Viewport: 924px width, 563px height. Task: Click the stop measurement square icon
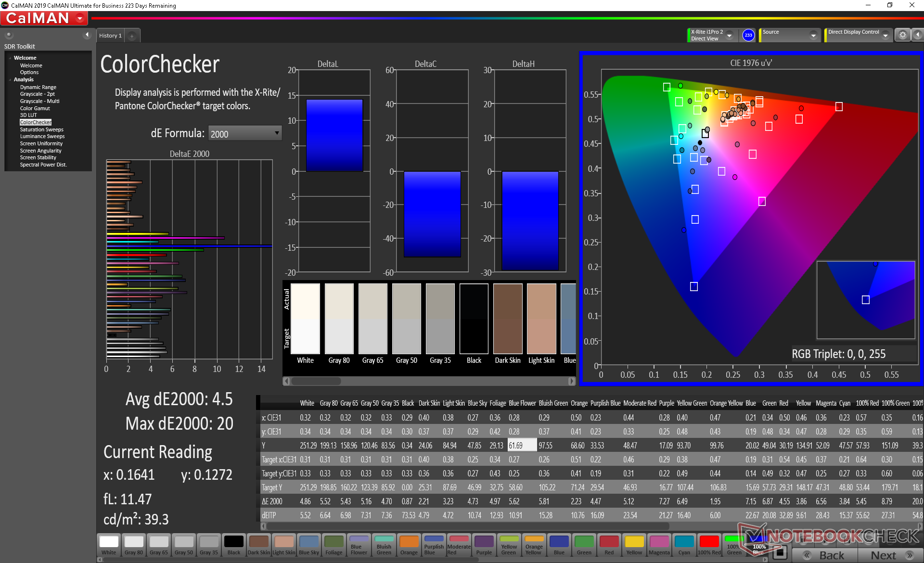pos(780,552)
